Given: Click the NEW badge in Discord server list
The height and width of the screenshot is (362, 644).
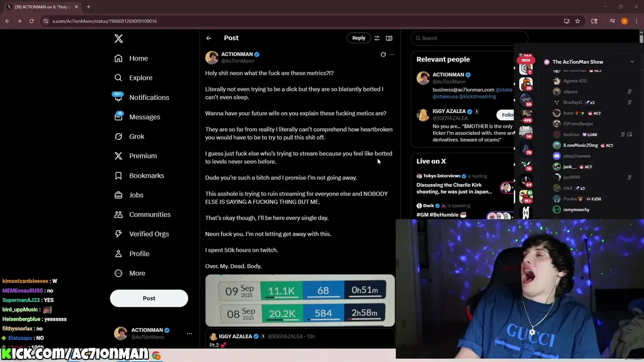Looking at the screenshot, I should 526,60.
